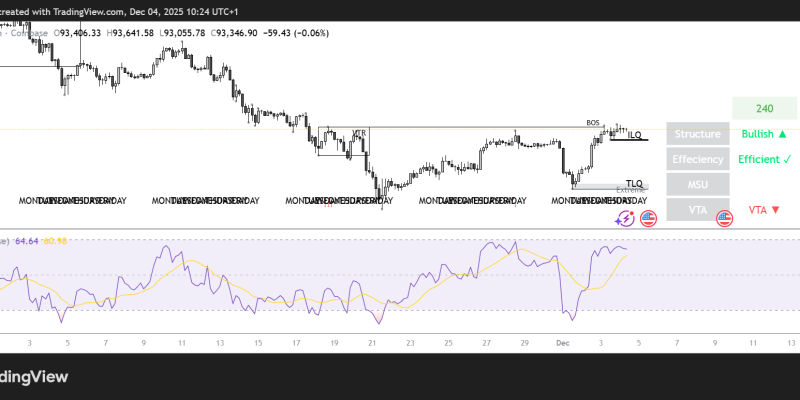The image size is (800, 400).
Task: Click the Efficient checkmark status
Action: click(764, 159)
